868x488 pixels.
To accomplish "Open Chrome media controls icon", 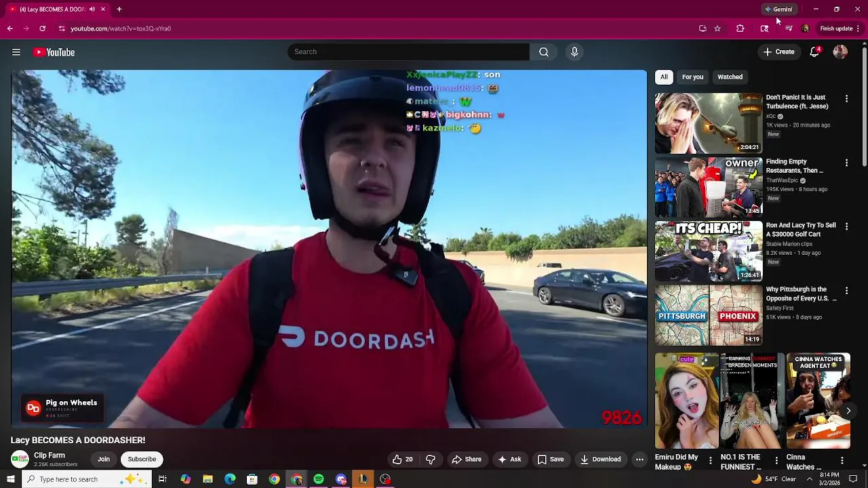I will 789,28.
